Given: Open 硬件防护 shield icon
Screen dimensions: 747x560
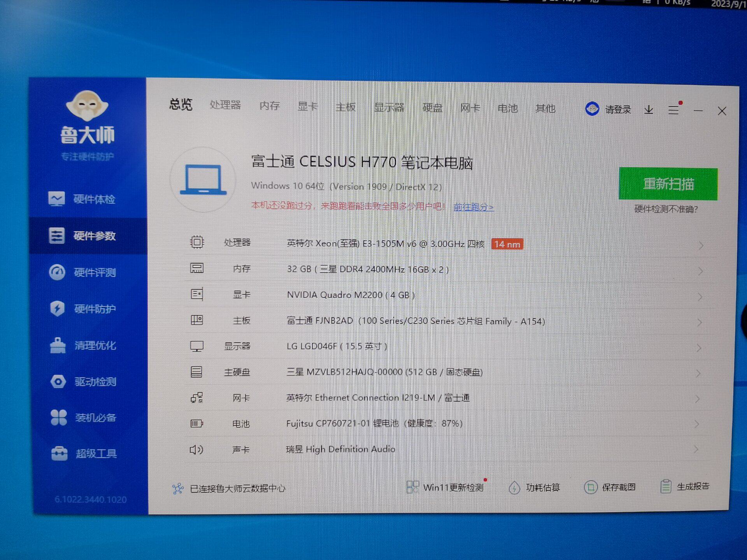Looking at the screenshot, I should [58, 309].
